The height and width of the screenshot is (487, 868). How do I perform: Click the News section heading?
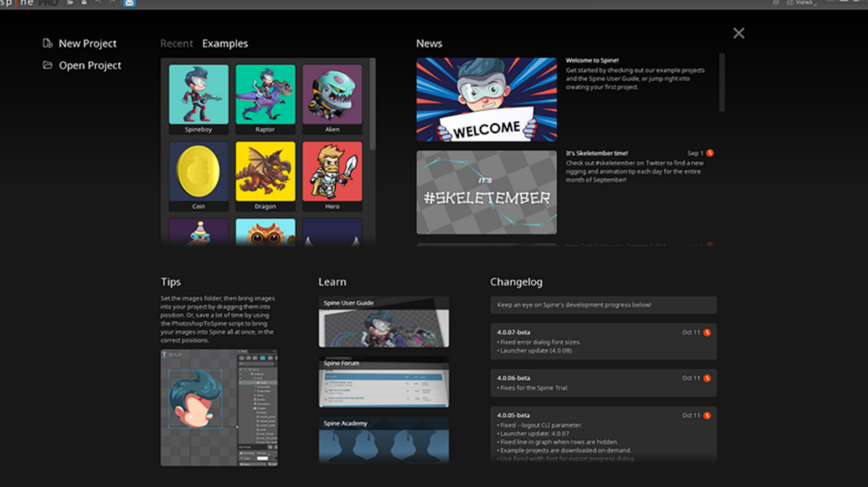pyautogui.click(x=429, y=43)
